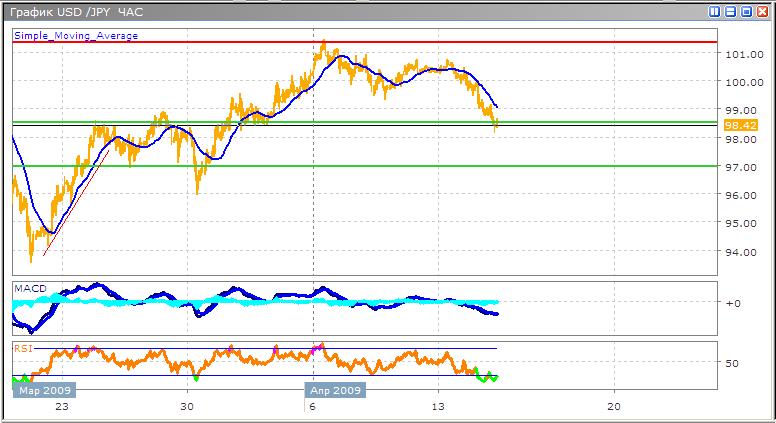Close the USD/JPY chart window
This screenshot has height=423, width=776.
point(763,11)
